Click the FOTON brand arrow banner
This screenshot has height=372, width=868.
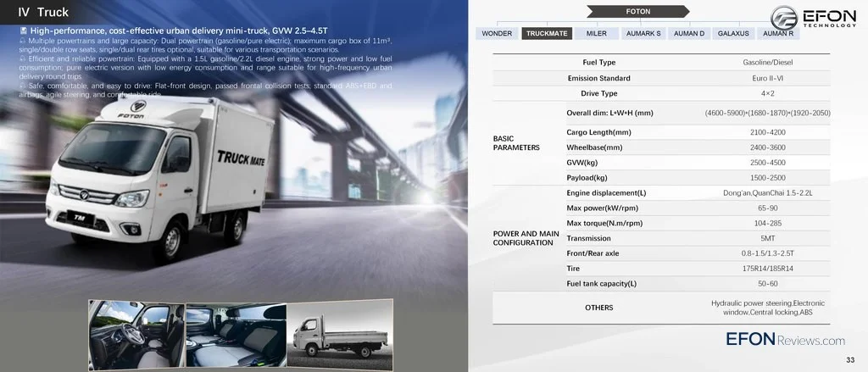[637, 11]
